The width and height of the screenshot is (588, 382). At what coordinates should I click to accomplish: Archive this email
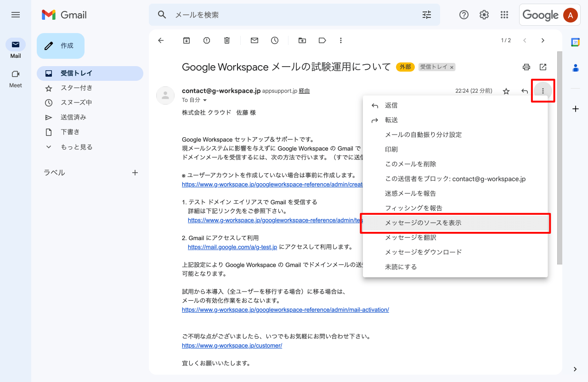[x=187, y=40]
